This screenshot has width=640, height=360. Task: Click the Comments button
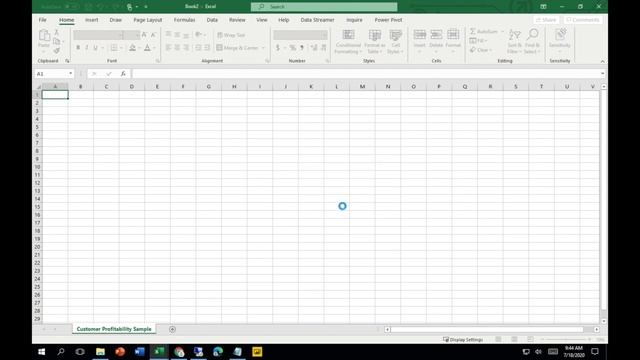583,20
